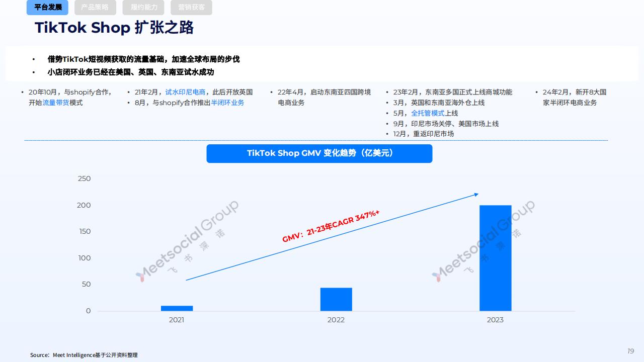Click the 20年10月 shopify合作 entry
The image size is (644, 362).
pos(70,98)
